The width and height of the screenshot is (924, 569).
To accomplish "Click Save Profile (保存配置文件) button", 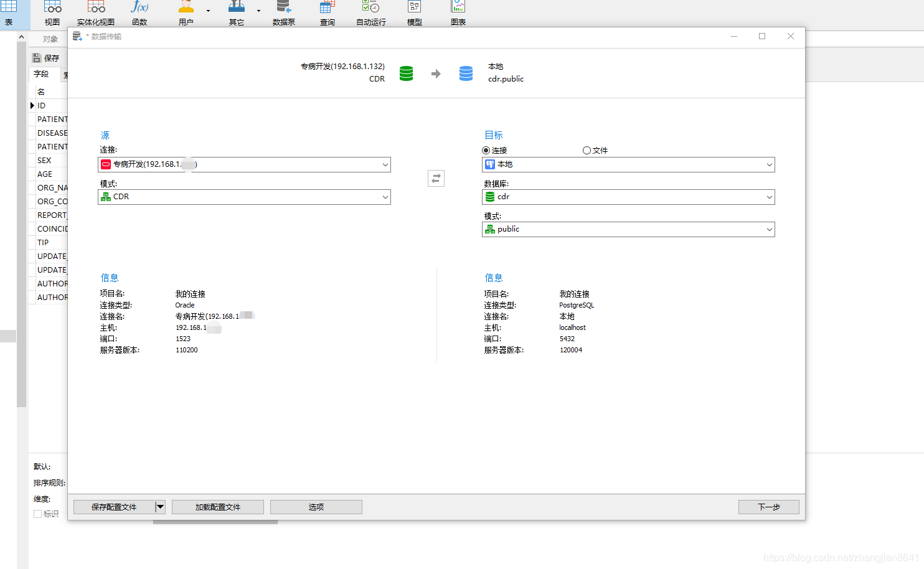I will point(114,507).
